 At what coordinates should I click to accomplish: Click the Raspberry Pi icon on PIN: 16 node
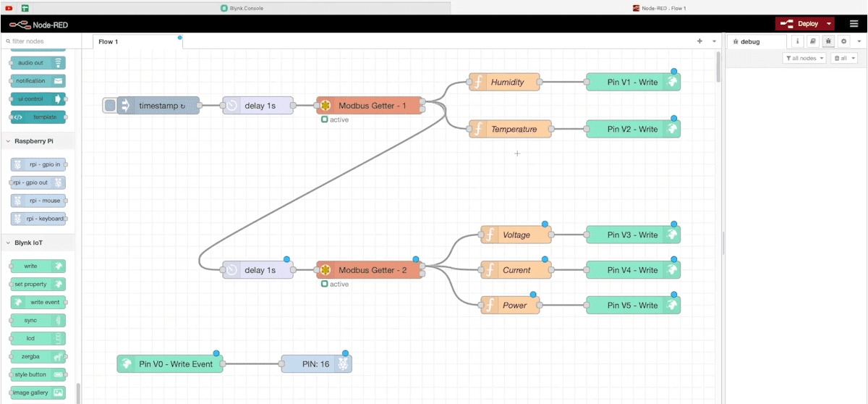click(x=344, y=364)
